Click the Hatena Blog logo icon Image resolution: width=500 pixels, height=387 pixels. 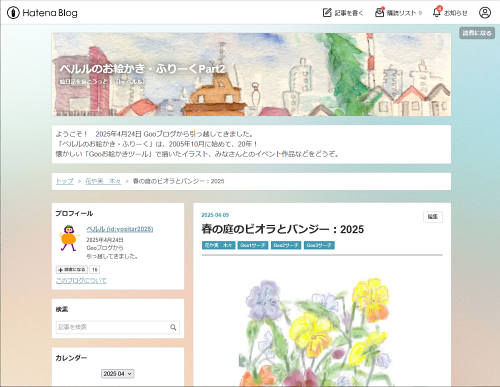13,13
